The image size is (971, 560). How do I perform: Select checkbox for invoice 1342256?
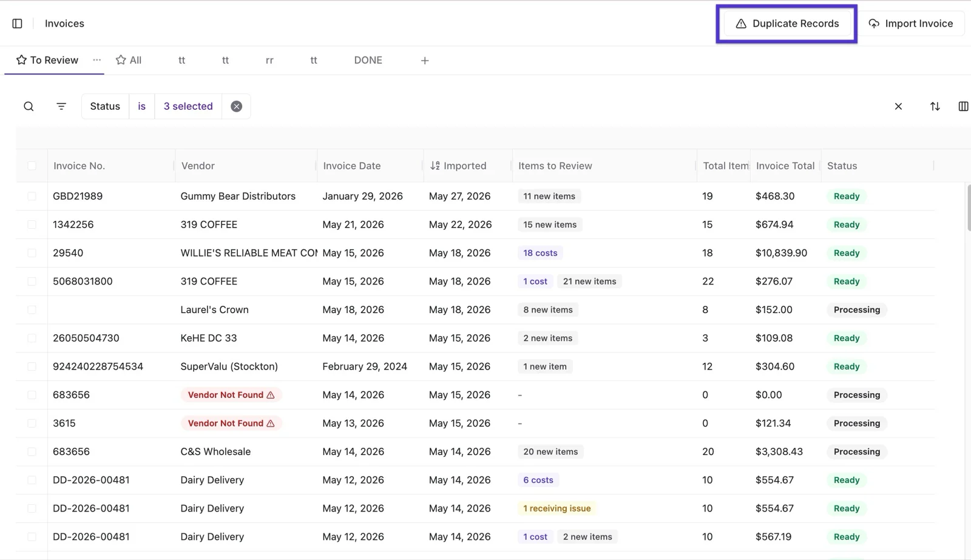tap(32, 224)
